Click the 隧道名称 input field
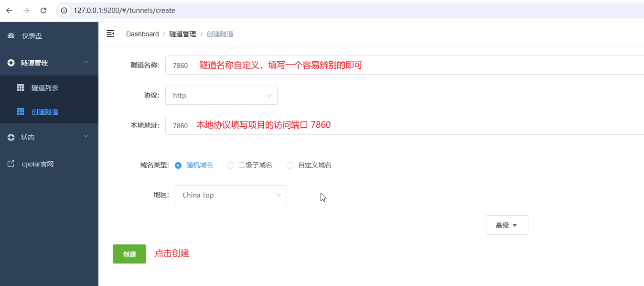Viewport: 644px width, 286px height. tap(405, 65)
